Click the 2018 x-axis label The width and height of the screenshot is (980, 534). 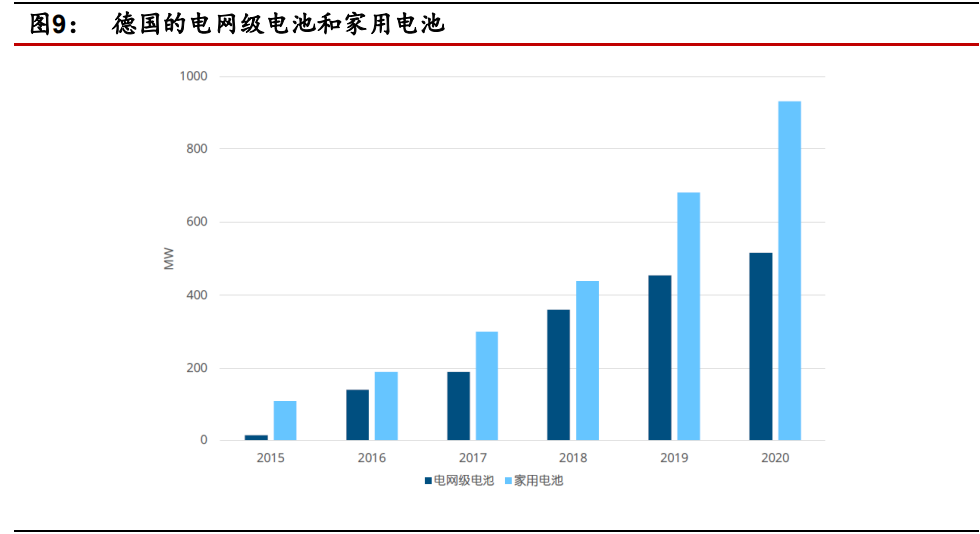[573, 458]
